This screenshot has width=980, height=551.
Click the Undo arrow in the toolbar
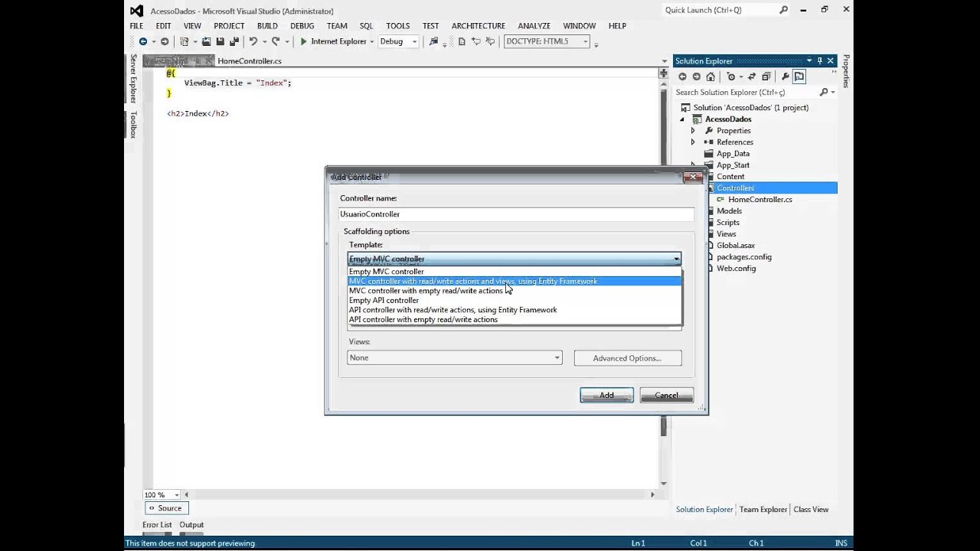(x=252, y=41)
